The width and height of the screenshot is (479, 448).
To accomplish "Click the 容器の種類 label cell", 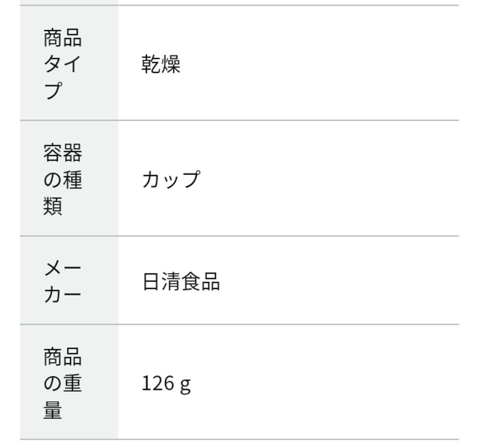I will (69, 179).
